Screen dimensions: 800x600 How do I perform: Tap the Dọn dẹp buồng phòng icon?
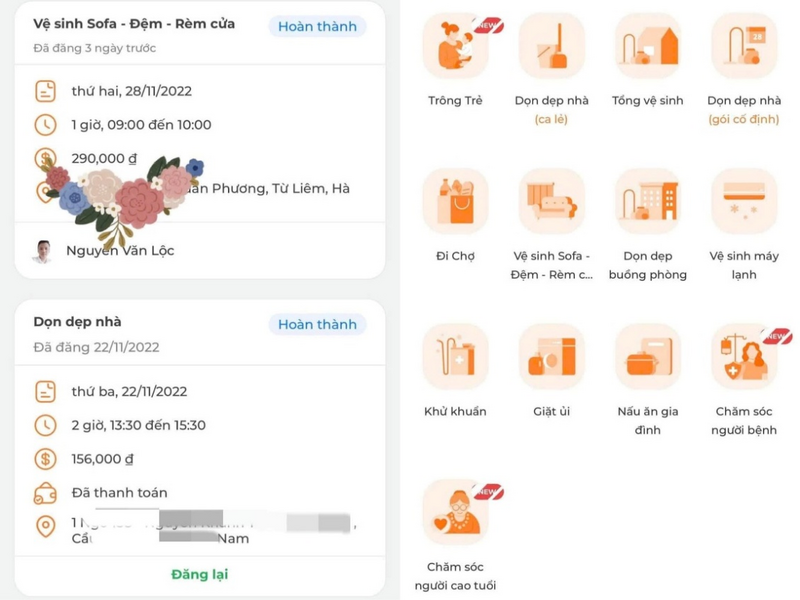(648, 200)
